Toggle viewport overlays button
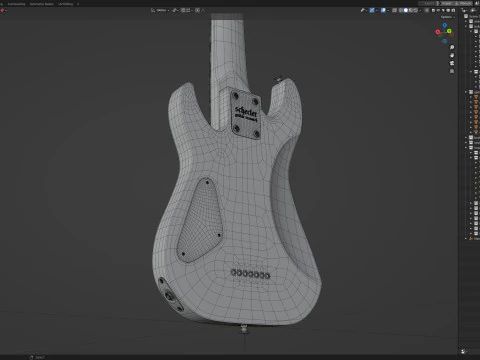 tap(383, 10)
